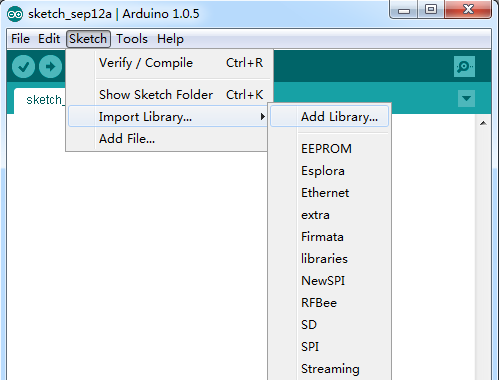Select Show Sketch Folder menu entry

(169, 95)
